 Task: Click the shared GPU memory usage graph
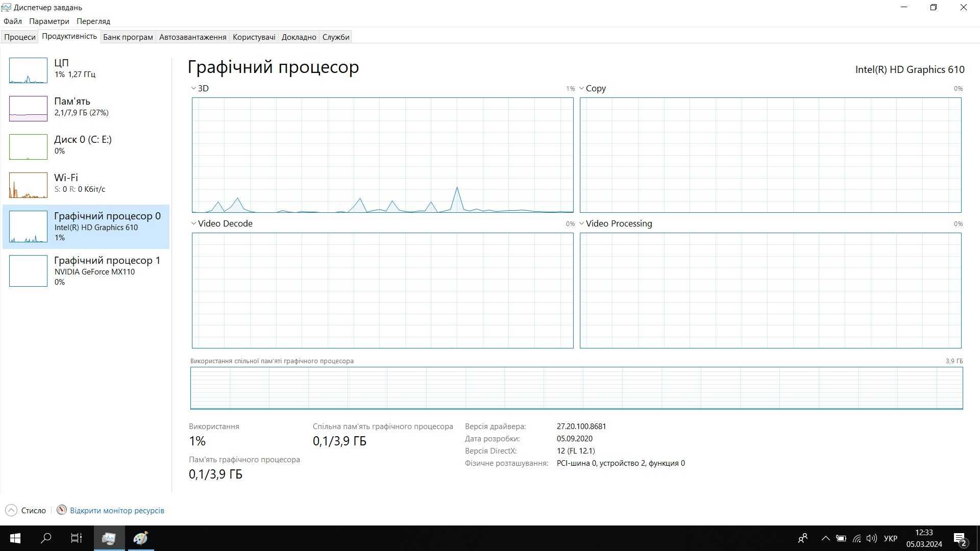point(577,388)
